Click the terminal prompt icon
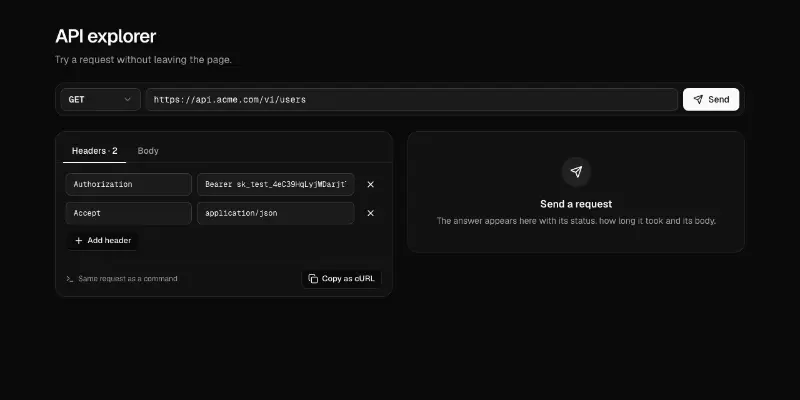This screenshot has height=400, width=800. click(x=70, y=279)
